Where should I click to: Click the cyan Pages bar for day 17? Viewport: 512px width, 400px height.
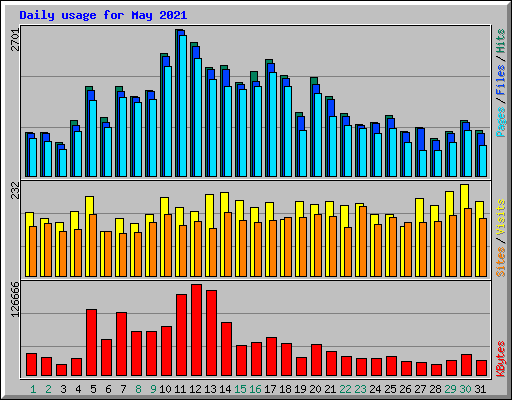273,124
